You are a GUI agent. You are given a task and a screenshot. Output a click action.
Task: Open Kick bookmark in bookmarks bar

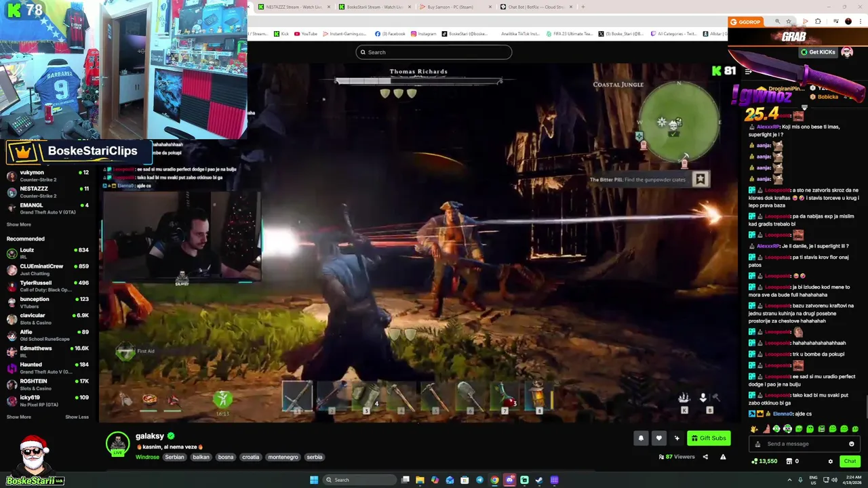(x=281, y=33)
